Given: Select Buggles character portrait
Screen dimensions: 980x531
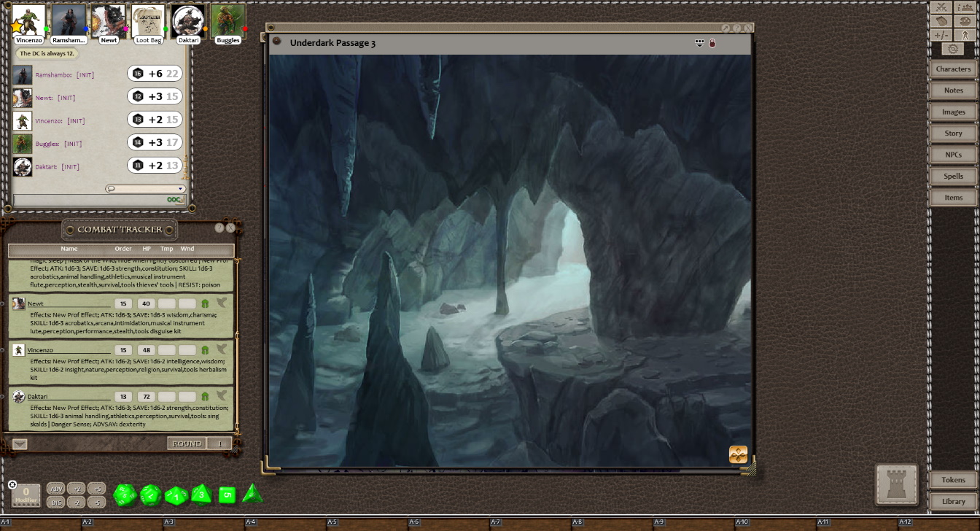Looking at the screenshot, I should coord(227,20).
